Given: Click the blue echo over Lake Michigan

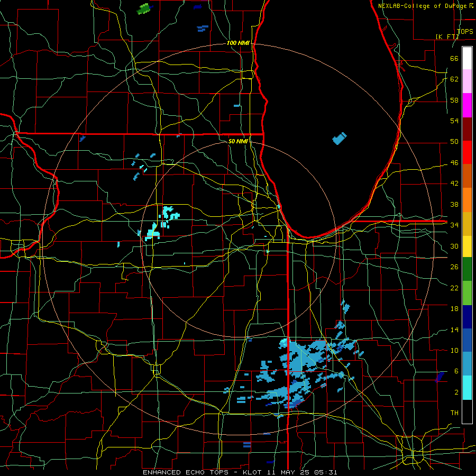Looking at the screenshot, I should tap(340, 139).
